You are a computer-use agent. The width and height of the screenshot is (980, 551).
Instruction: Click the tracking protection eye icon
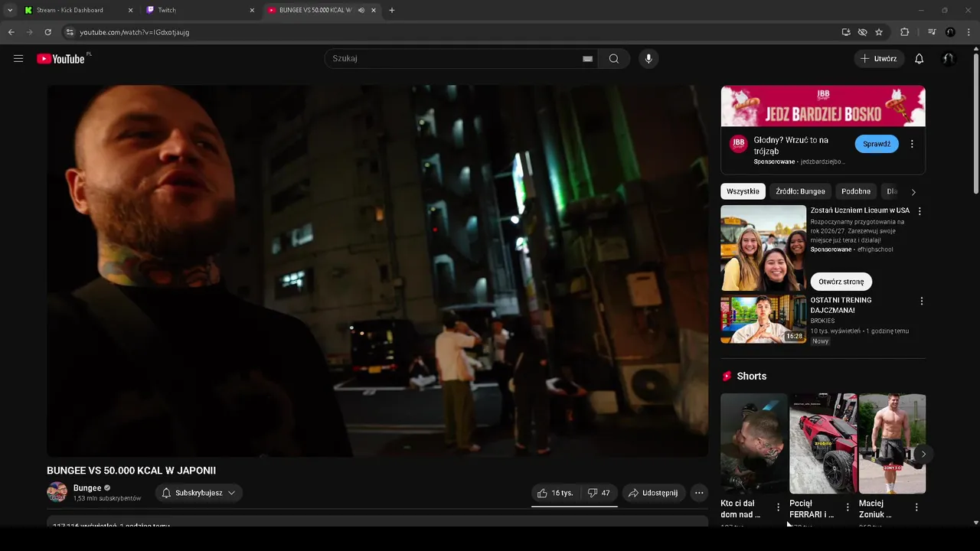pos(862,32)
